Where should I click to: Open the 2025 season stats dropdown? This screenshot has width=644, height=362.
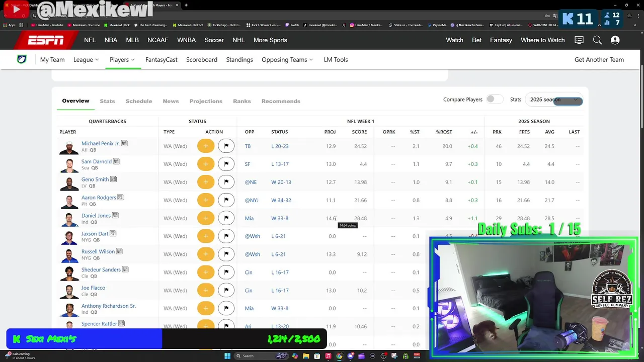tap(554, 100)
